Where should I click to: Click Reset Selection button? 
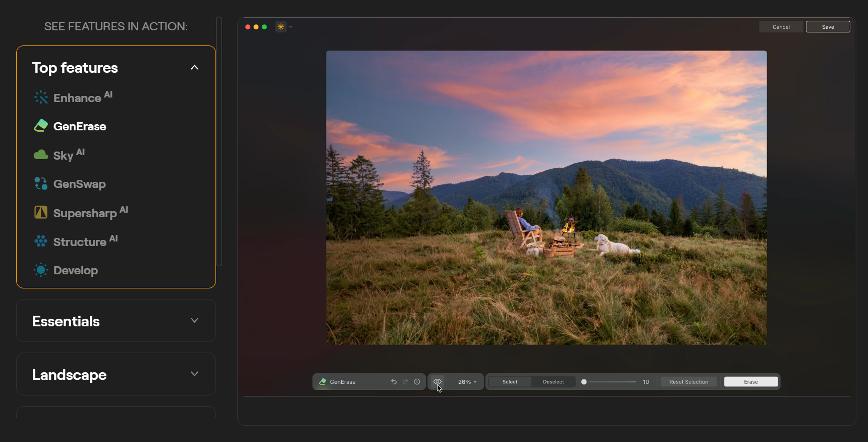pyautogui.click(x=689, y=382)
